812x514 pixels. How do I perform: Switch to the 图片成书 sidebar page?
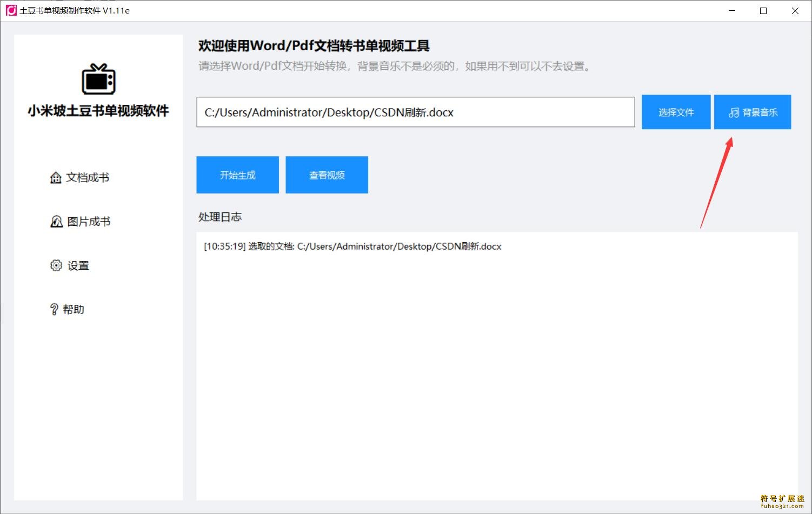(89, 222)
